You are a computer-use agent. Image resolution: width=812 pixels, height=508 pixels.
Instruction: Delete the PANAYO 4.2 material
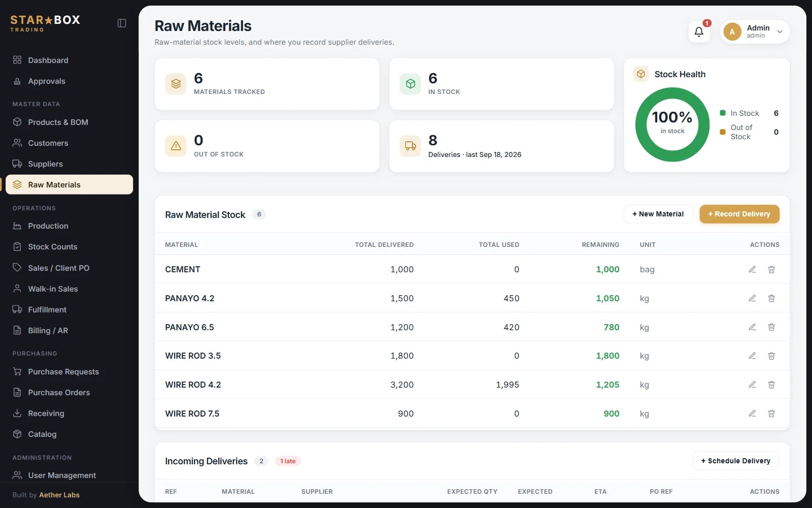pos(771,298)
